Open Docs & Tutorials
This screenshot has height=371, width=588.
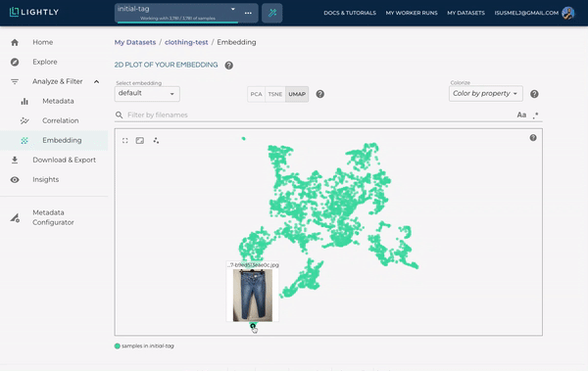click(350, 13)
